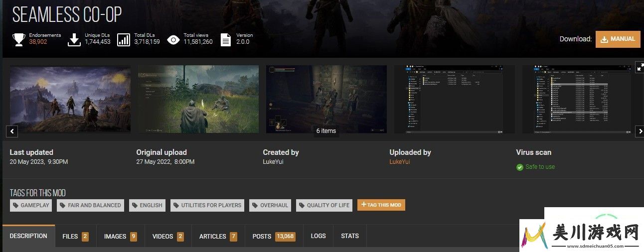Click the 20 May 2023 last updated date

pyautogui.click(x=39, y=162)
